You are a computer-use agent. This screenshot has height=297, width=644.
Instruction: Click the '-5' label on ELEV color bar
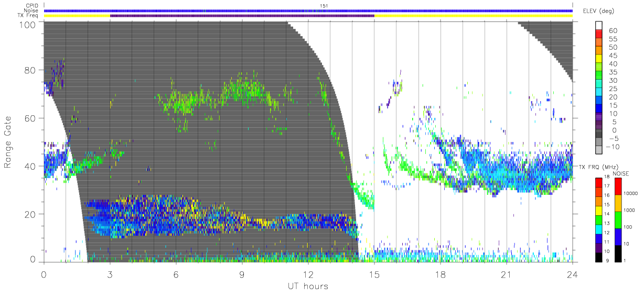[614, 138]
